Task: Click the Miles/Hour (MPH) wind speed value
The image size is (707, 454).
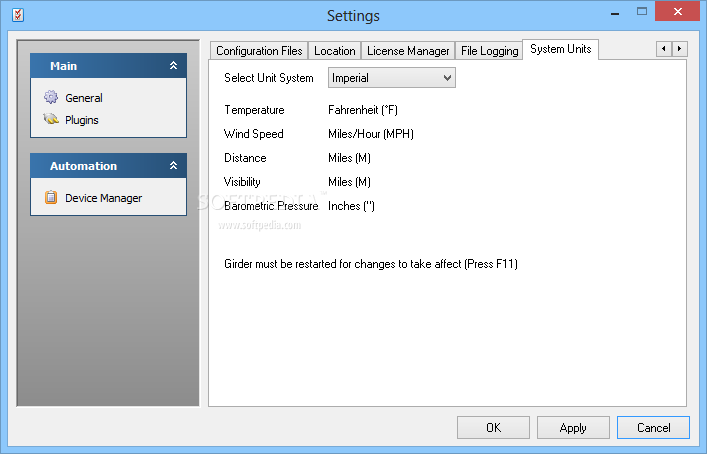Action: (371, 134)
